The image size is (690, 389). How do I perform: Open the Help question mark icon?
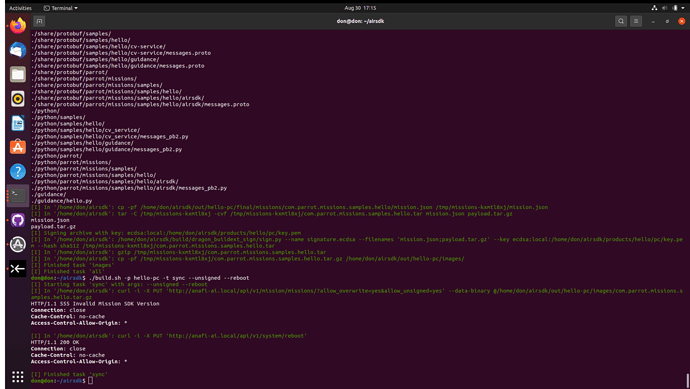[x=18, y=172]
